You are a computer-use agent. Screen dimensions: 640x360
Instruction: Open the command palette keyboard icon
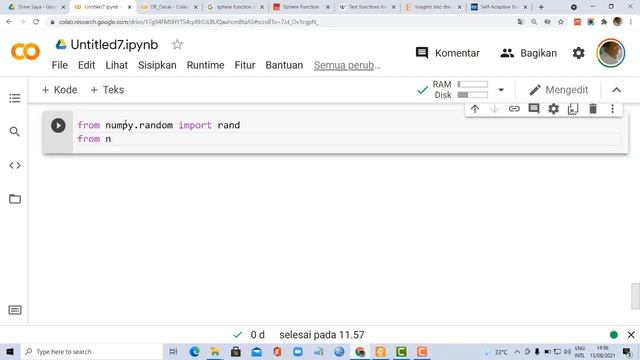pos(15,310)
